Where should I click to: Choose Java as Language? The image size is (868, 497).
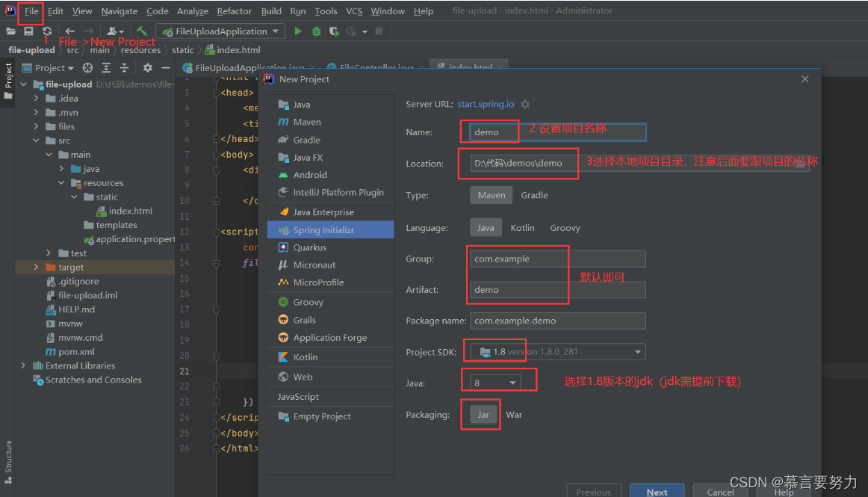[486, 228]
